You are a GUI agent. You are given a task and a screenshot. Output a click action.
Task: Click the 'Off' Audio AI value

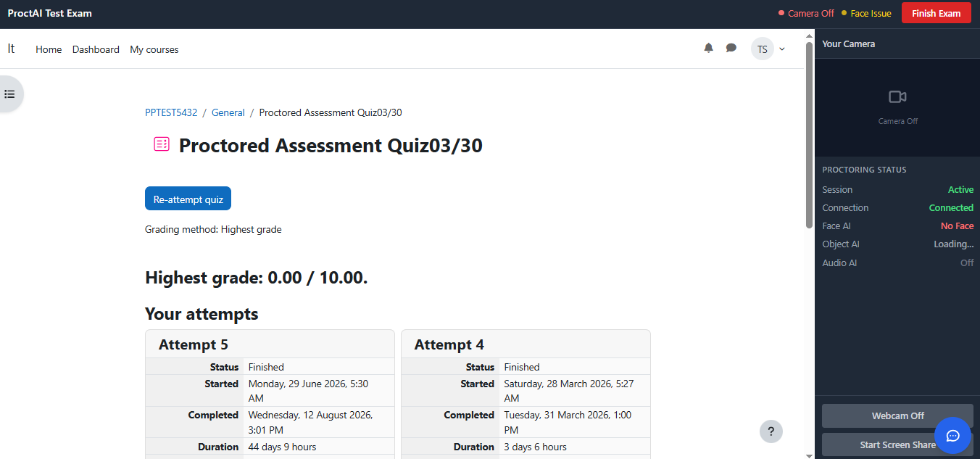click(x=967, y=262)
